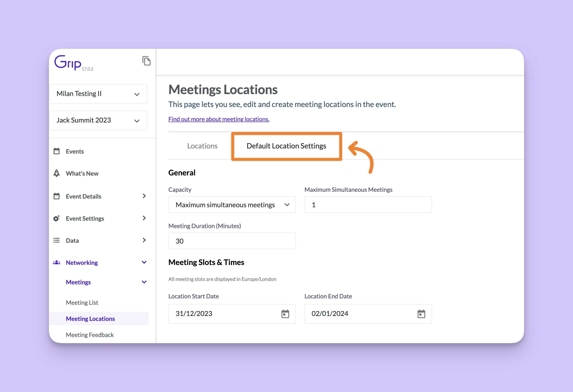Expand the Data section chevron
This screenshot has width=573, height=392.
tap(144, 240)
